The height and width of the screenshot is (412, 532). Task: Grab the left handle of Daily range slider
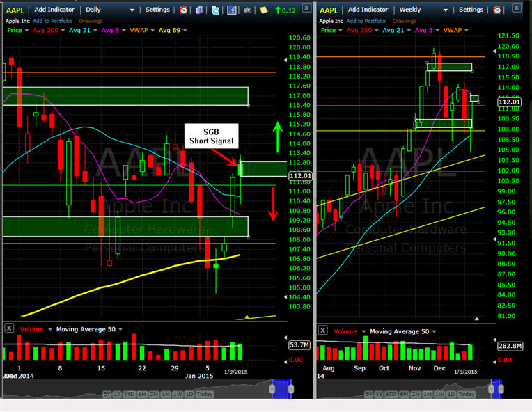272,389
